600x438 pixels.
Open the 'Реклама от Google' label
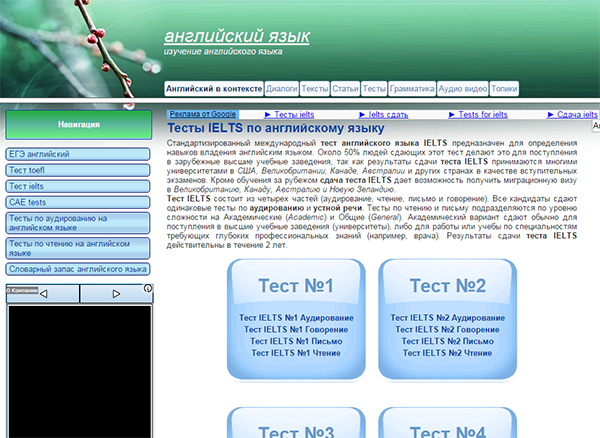pyautogui.click(x=203, y=115)
